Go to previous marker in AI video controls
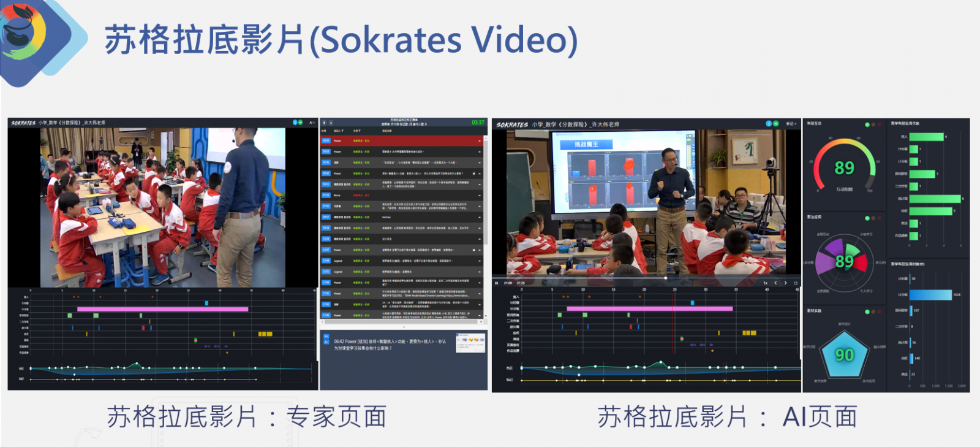 775,283
